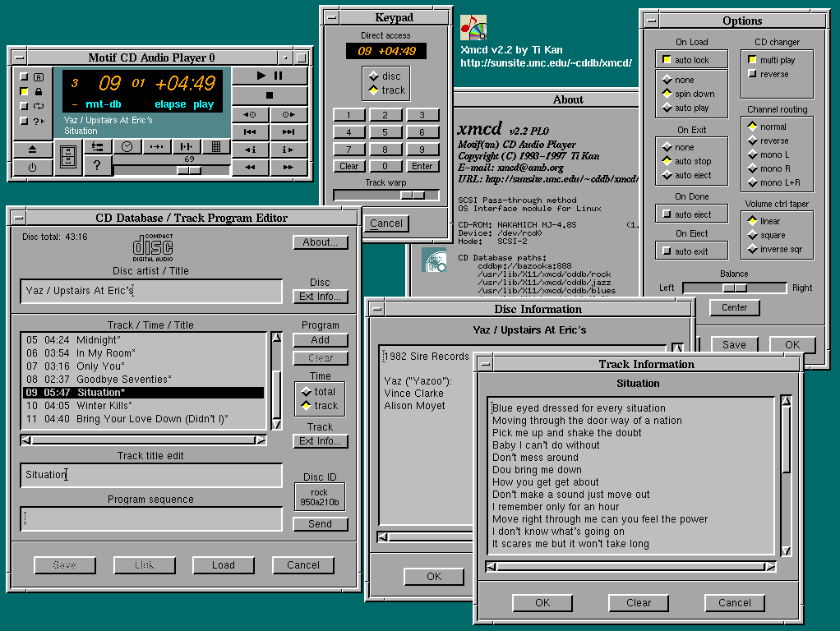This screenshot has height=631, width=840.
Task: Go to next index in CD Audio Player
Action: tap(288, 150)
